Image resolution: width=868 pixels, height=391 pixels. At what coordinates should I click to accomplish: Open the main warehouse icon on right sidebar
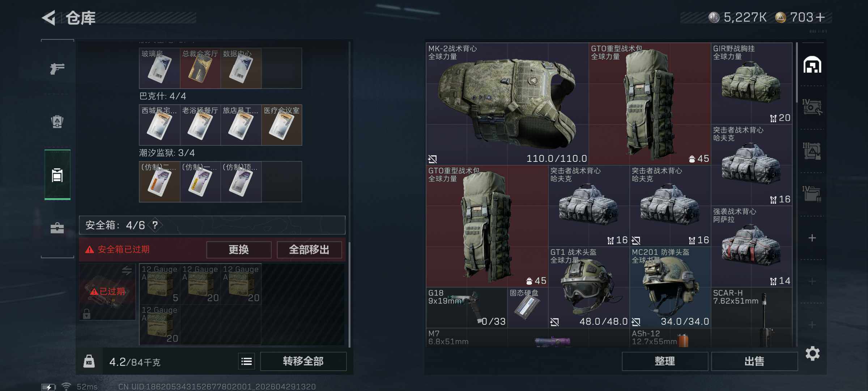812,65
